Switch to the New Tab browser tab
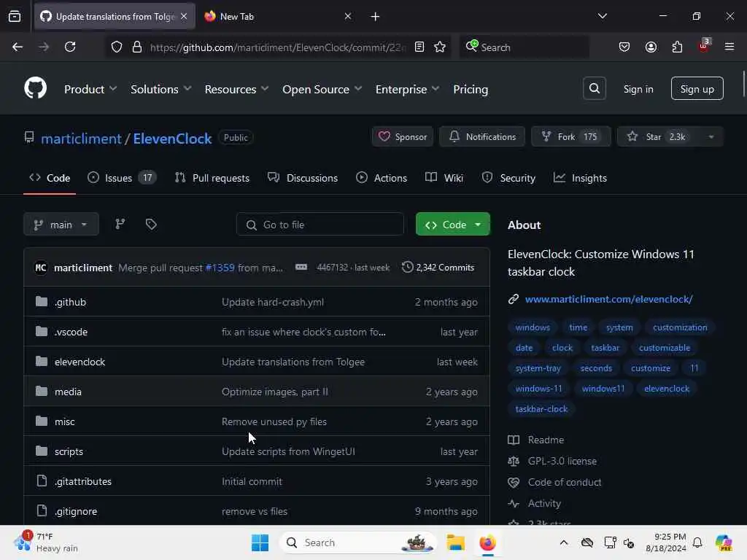The width and height of the screenshot is (747, 560). (x=278, y=17)
